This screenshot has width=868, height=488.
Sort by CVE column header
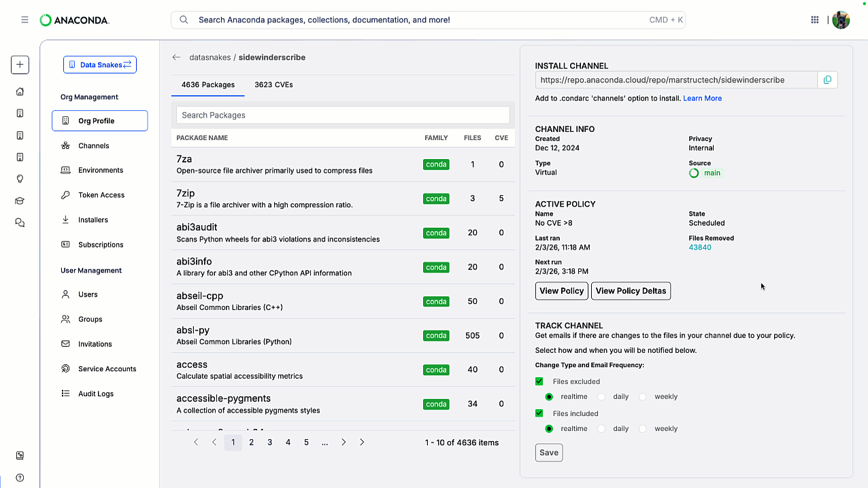click(x=501, y=138)
